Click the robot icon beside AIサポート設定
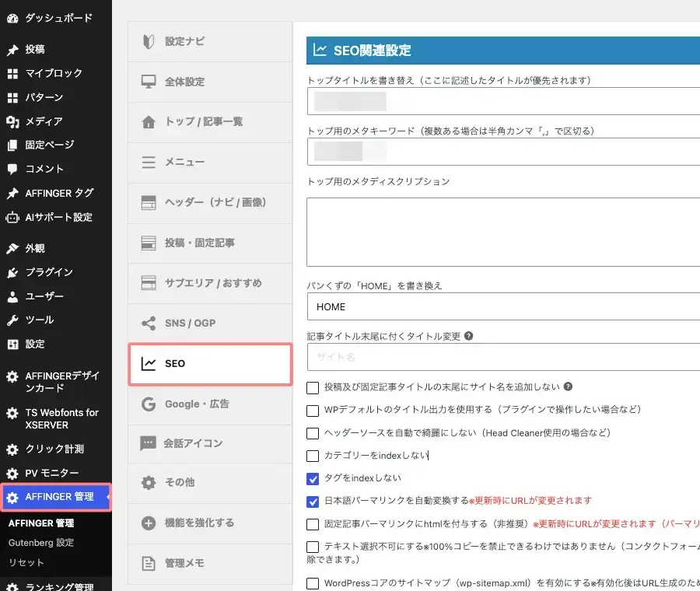 tap(12, 218)
